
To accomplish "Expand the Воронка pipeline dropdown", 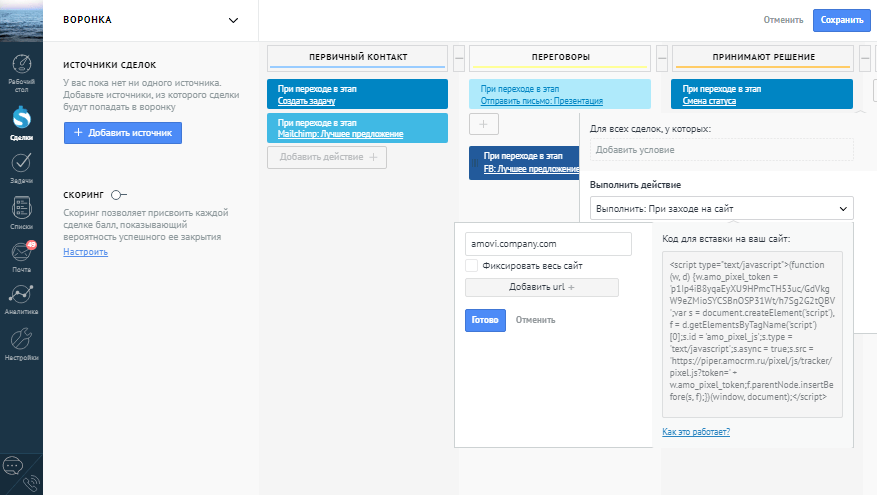I will click(233, 21).
